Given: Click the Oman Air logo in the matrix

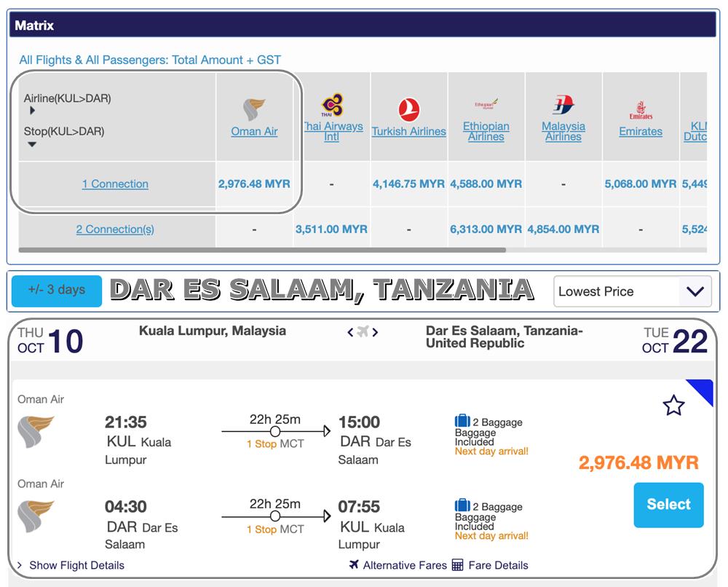Looking at the screenshot, I should (x=254, y=109).
